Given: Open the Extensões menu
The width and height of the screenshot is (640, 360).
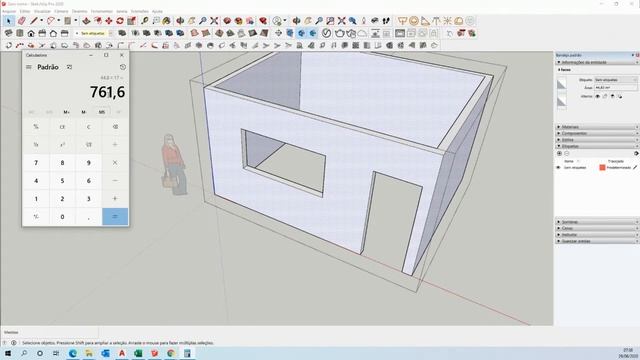Looking at the screenshot, I should coord(140,11).
